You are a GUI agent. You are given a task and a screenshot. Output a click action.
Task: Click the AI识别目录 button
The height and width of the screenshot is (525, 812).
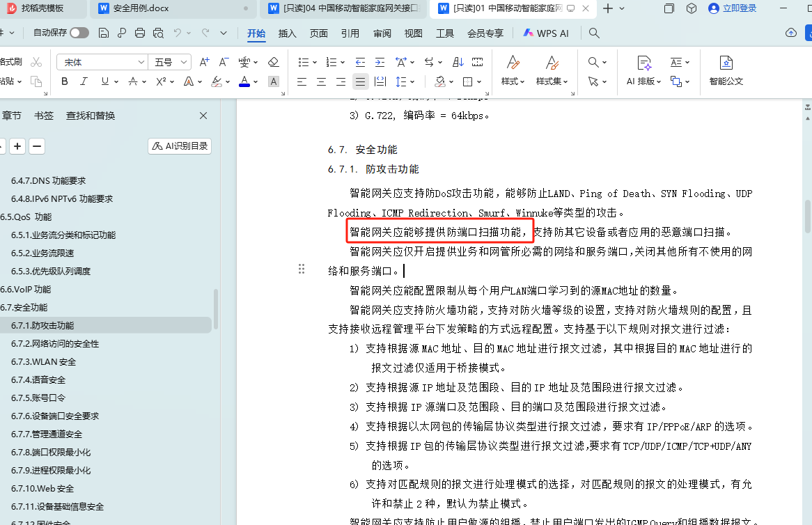pyautogui.click(x=180, y=146)
